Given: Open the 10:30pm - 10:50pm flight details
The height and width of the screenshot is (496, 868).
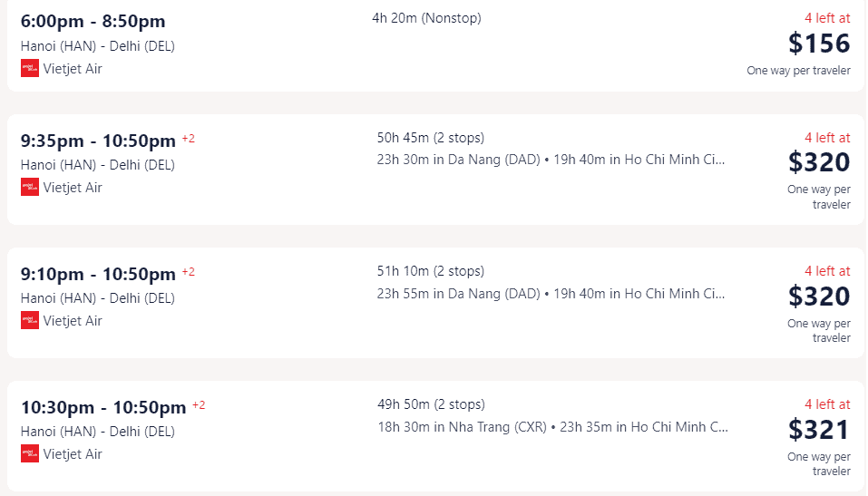Looking at the screenshot, I should (x=435, y=436).
